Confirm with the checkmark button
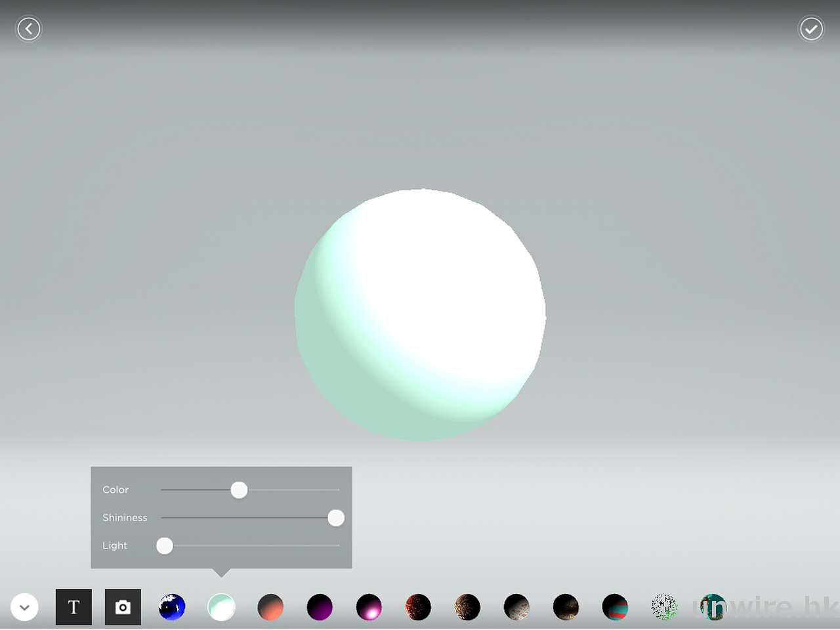Screen dimensions: 840x630 click(x=811, y=29)
